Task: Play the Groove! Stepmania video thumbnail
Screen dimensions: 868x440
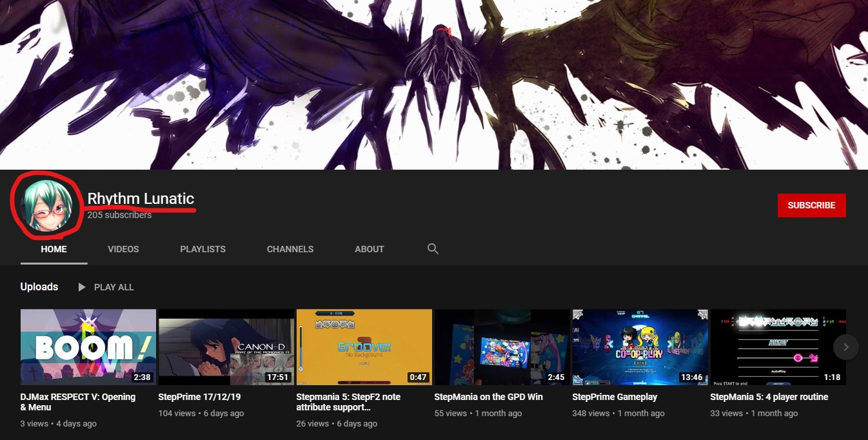Action: (364, 347)
